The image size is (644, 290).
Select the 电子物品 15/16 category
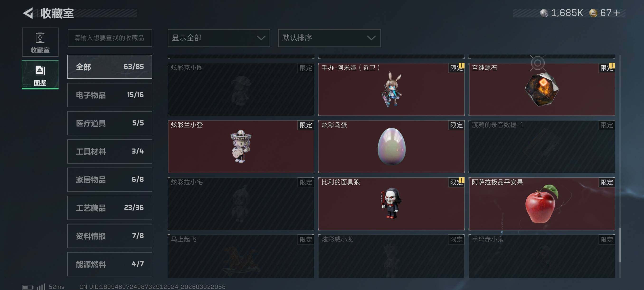109,95
